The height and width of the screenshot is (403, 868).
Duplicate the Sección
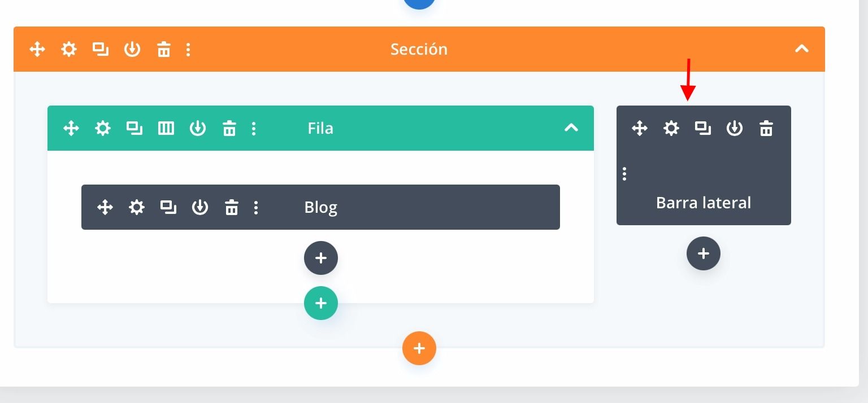coord(101,50)
